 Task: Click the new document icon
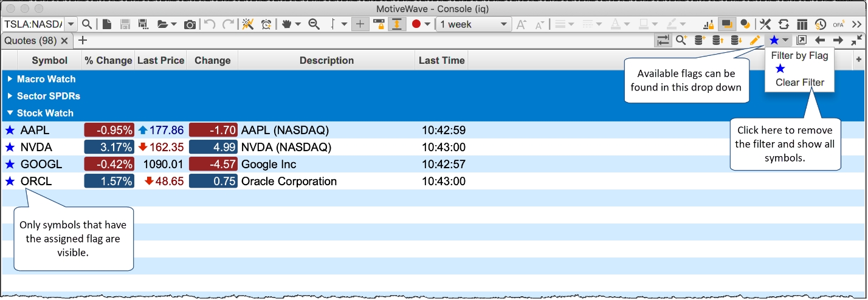pyautogui.click(x=107, y=24)
